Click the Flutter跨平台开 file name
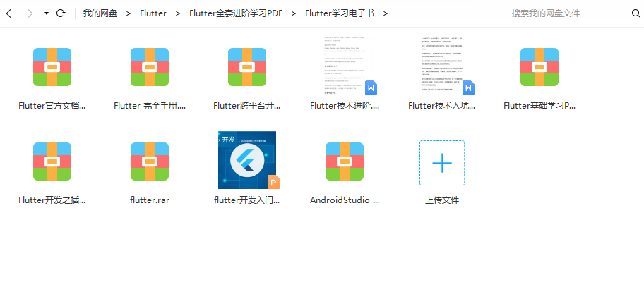 coord(247,106)
